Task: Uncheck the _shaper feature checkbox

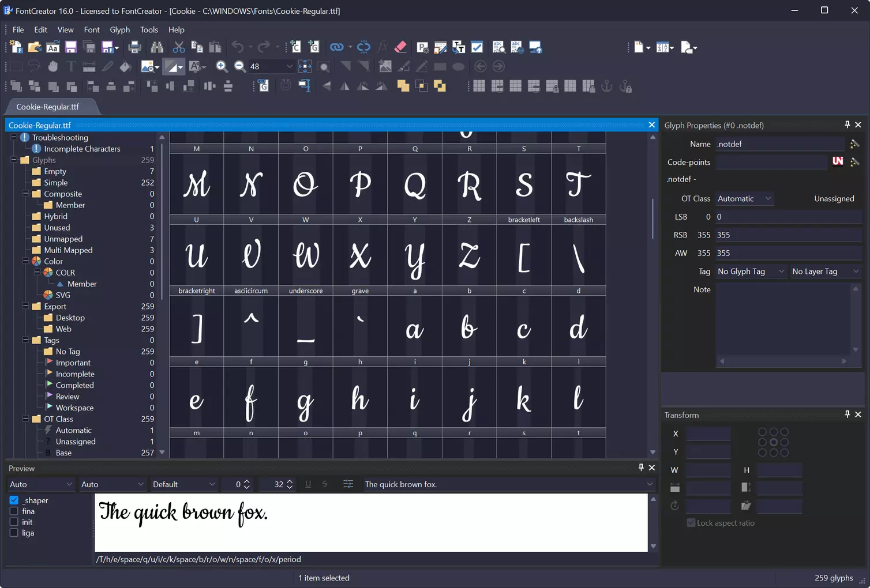Action: 14,500
